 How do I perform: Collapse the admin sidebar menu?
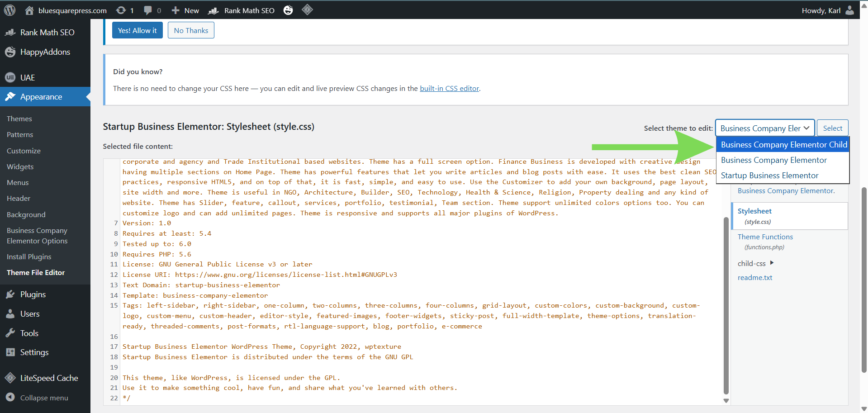[44, 398]
